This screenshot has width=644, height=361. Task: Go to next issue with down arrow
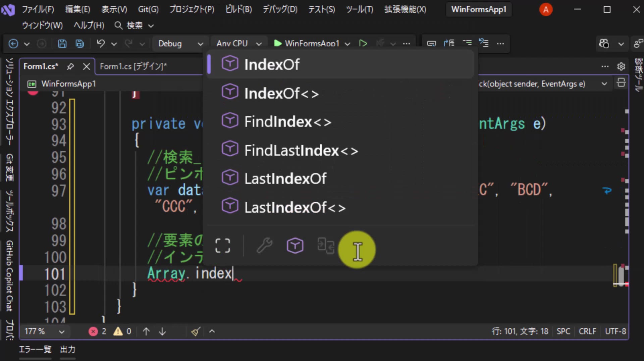[162, 331]
